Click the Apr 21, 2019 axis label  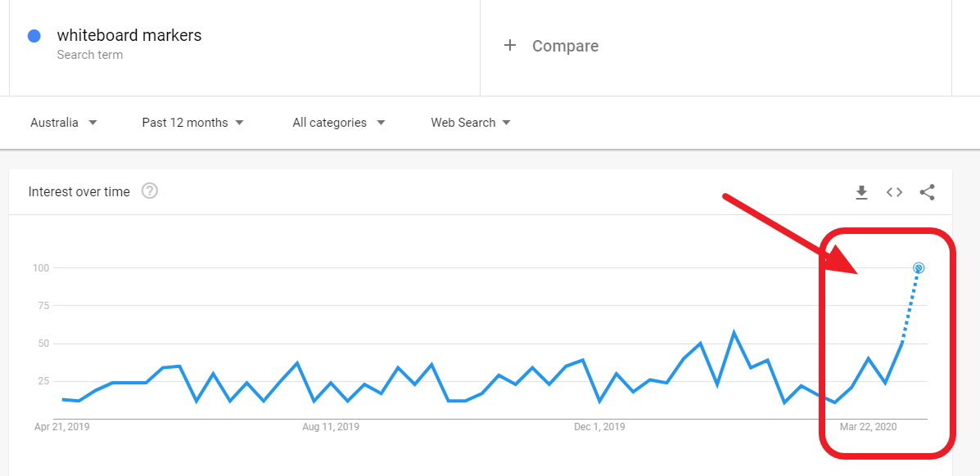coord(62,427)
